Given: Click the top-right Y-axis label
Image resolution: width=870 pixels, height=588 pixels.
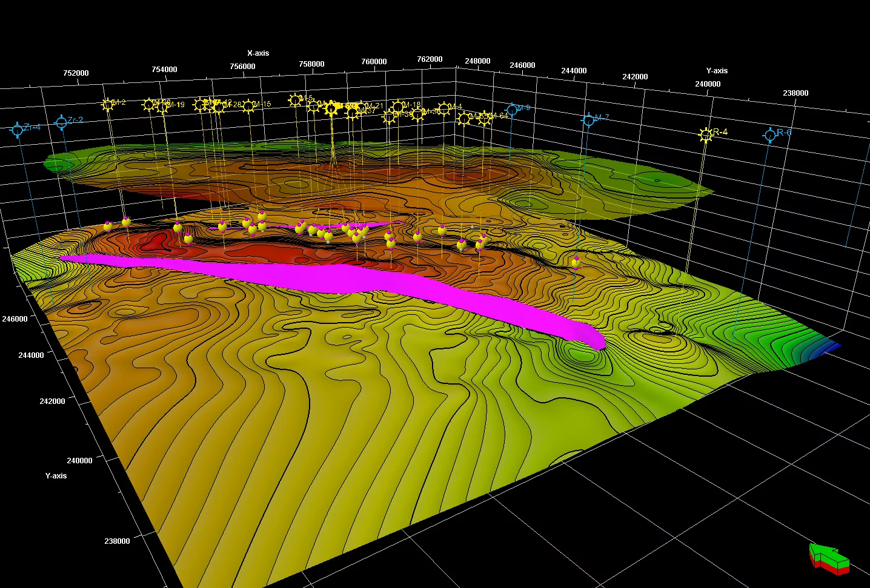Looking at the screenshot, I should (717, 71).
